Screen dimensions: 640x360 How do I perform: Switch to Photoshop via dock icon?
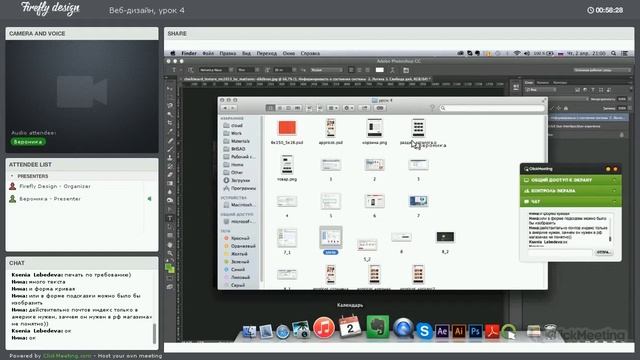475,331
